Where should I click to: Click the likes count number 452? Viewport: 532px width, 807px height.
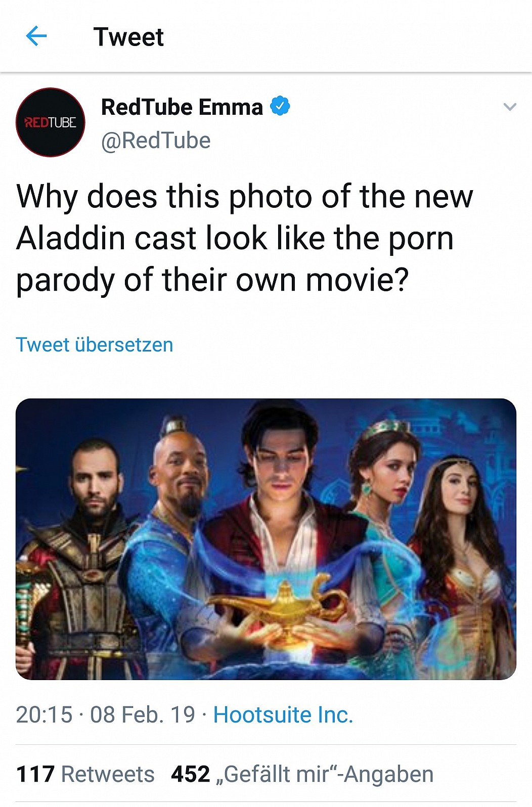190,774
